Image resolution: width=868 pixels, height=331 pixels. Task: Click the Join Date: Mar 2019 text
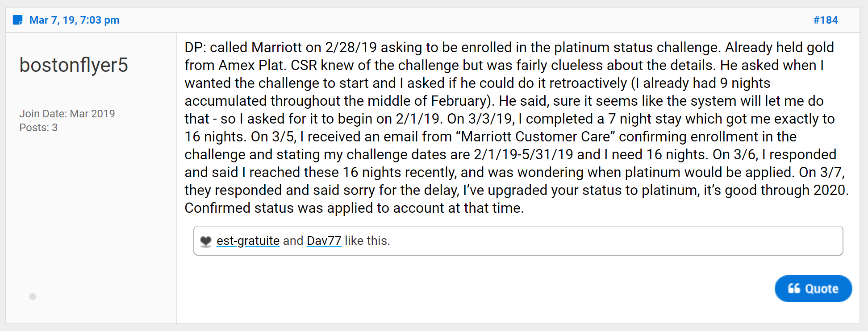point(67,114)
